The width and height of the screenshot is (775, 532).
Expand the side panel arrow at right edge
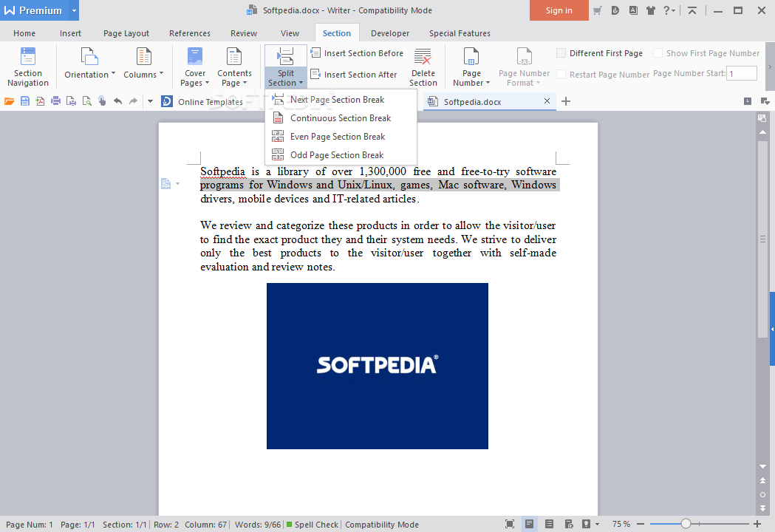[772, 329]
